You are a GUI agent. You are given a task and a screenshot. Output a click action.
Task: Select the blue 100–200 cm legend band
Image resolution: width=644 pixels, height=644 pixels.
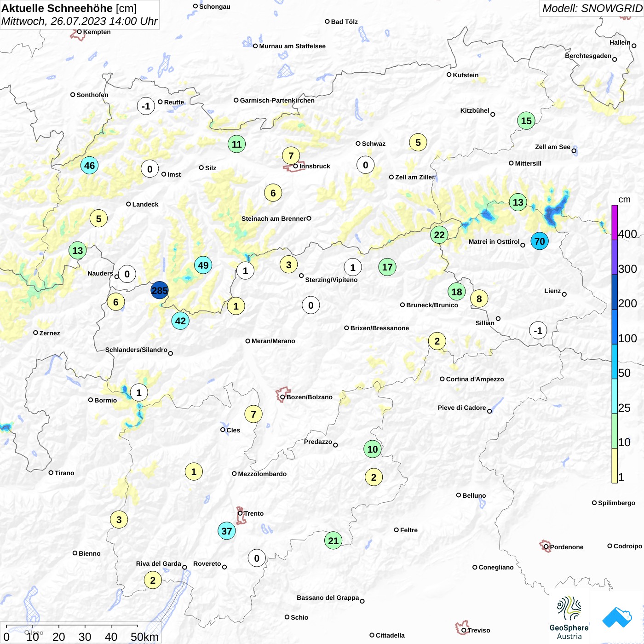(x=615, y=327)
